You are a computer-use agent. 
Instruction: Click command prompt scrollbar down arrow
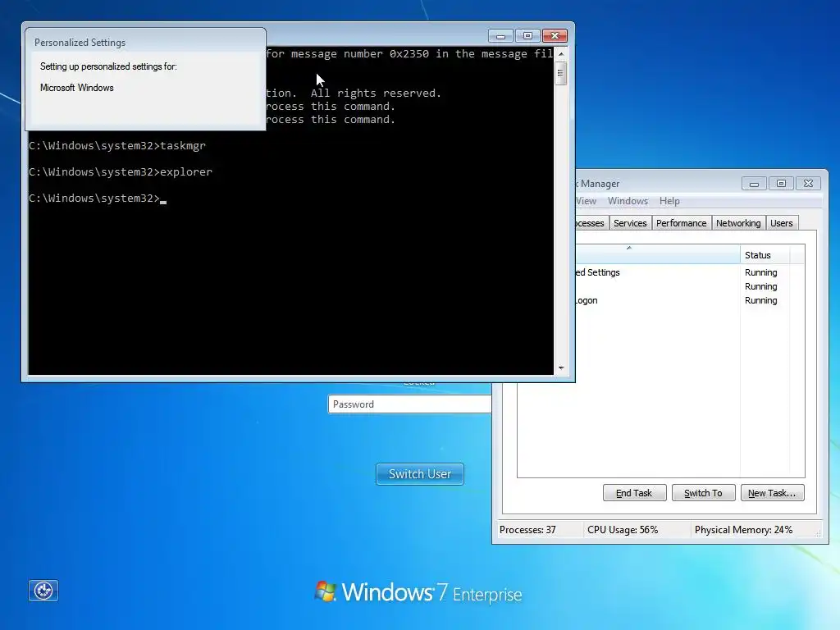point(561,368)
